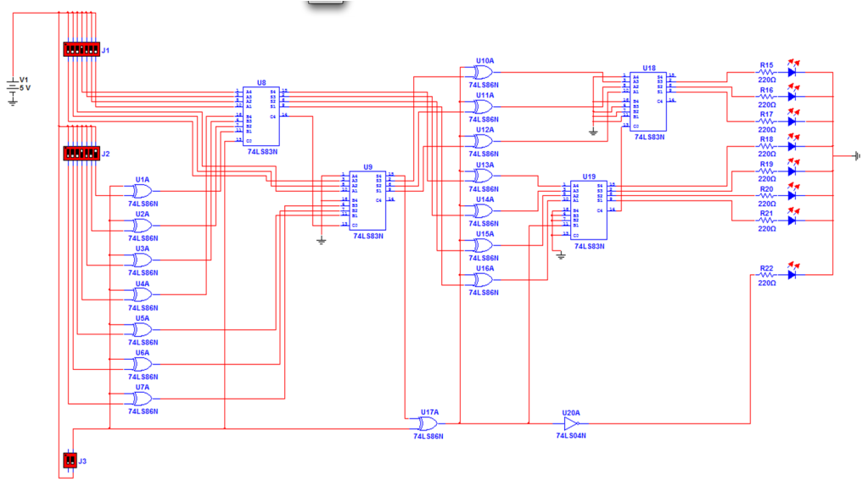Select the R18 resistor zigzag symbol

pos(766,146)
